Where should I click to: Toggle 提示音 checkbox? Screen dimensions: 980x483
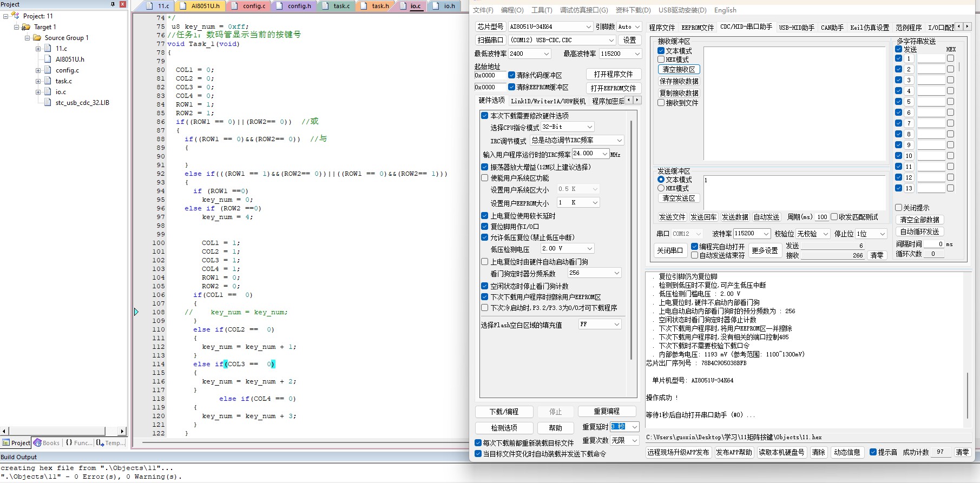pos(873,452)
